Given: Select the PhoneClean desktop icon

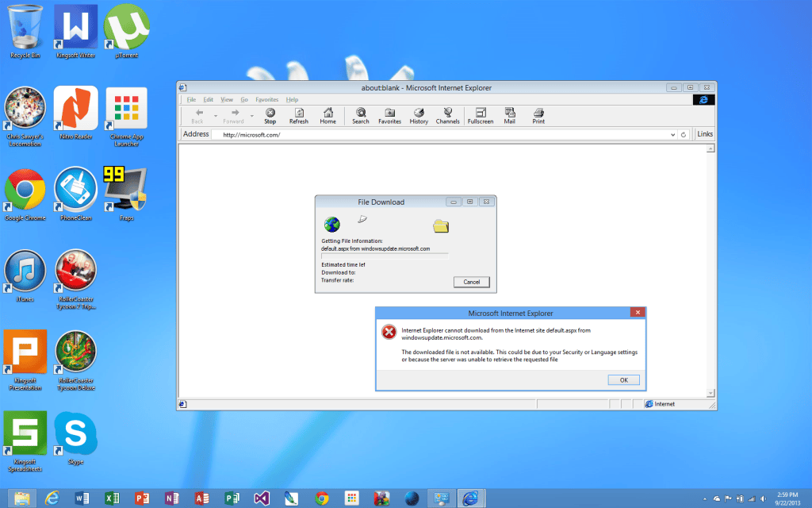Looking at the screenshot, I should pyautogui.click(x=75, y=194).
